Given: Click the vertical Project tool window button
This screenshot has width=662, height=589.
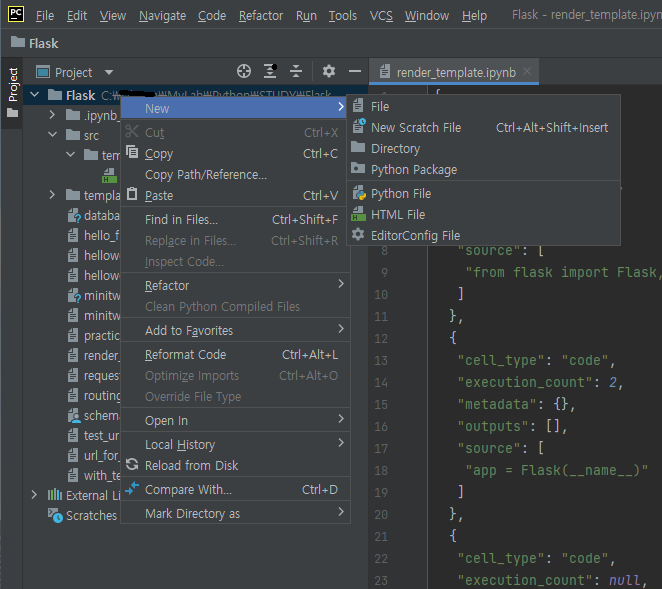Looking at the screenshot, I should 13,92.
